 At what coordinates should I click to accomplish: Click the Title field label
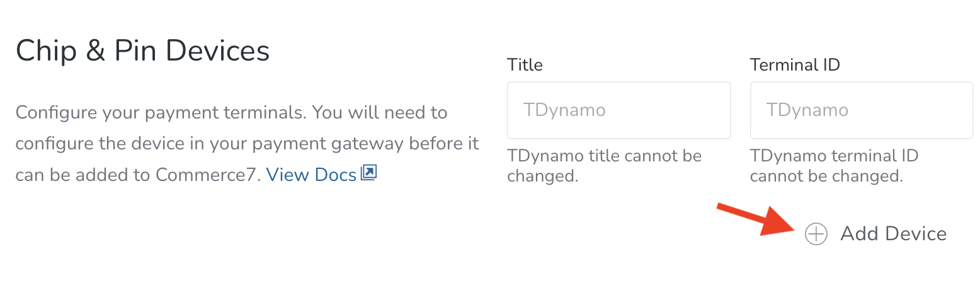525,64
